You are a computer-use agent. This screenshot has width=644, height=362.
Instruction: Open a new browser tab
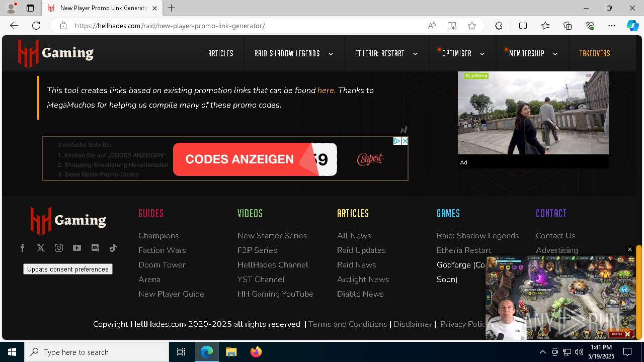tap(172, 8)
